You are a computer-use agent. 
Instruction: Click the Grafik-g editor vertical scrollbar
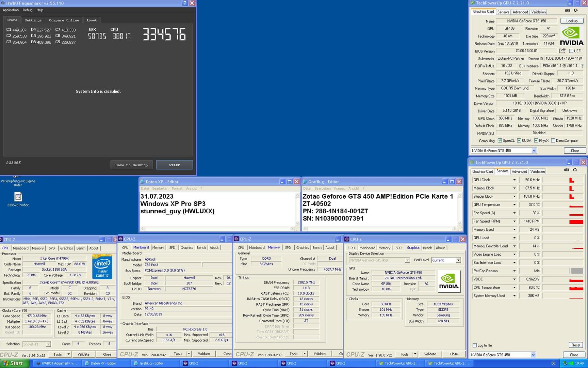460,209
